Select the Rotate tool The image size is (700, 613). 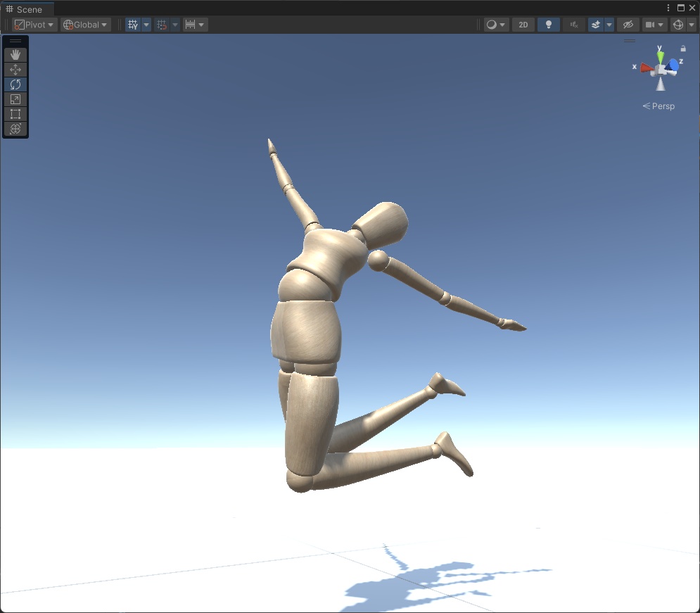pyautogui.click(x=15, y=84)
